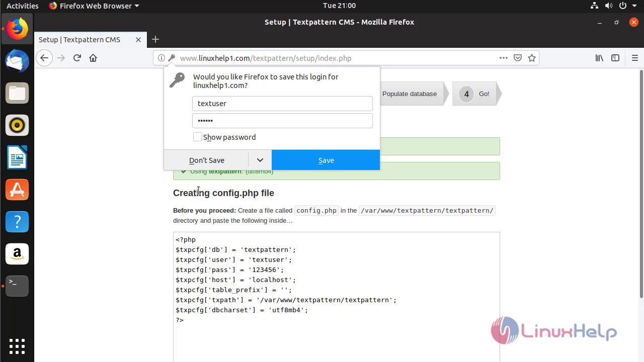
Task: Save page to Pocket
Action: coord(518,58)
